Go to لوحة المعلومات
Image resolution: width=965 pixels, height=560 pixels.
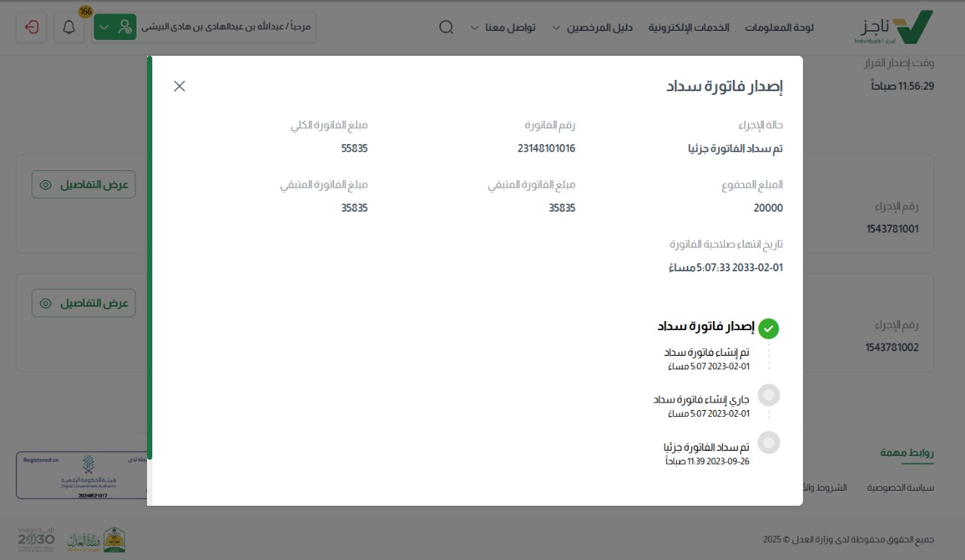coord(779,27)
